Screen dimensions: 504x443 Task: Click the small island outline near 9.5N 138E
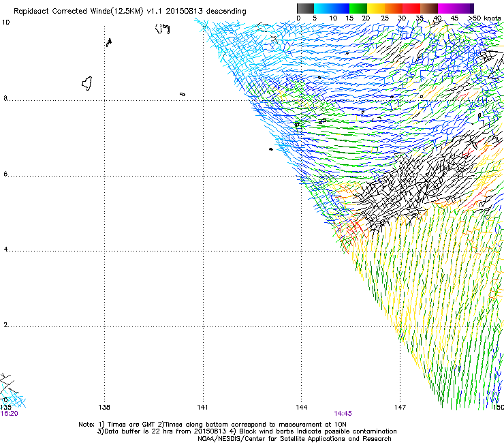pyautogui.click(x=109, y=42)
